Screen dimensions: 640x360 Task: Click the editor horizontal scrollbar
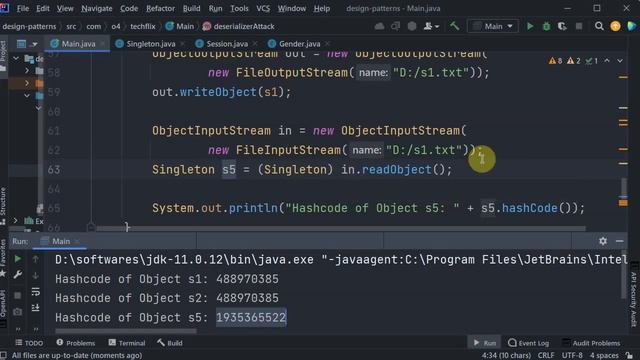(x=341, y=229)
